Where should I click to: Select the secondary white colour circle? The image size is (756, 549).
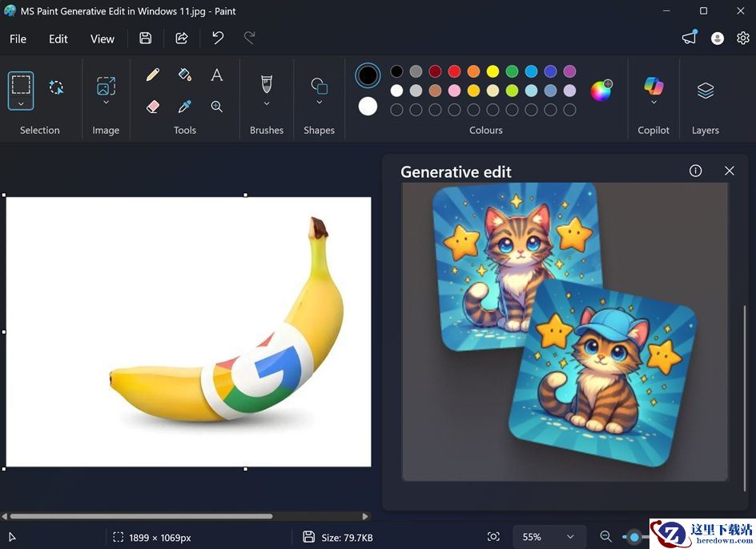(368, 106)
